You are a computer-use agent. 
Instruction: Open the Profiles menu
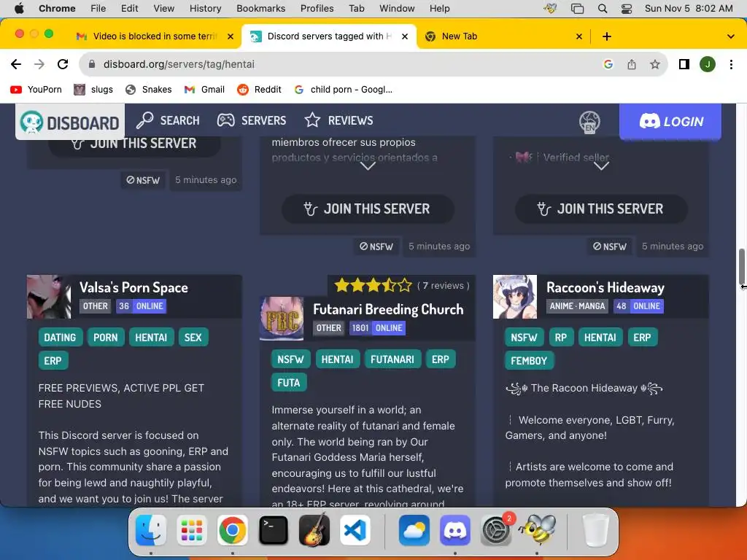[x=317, y=9]
